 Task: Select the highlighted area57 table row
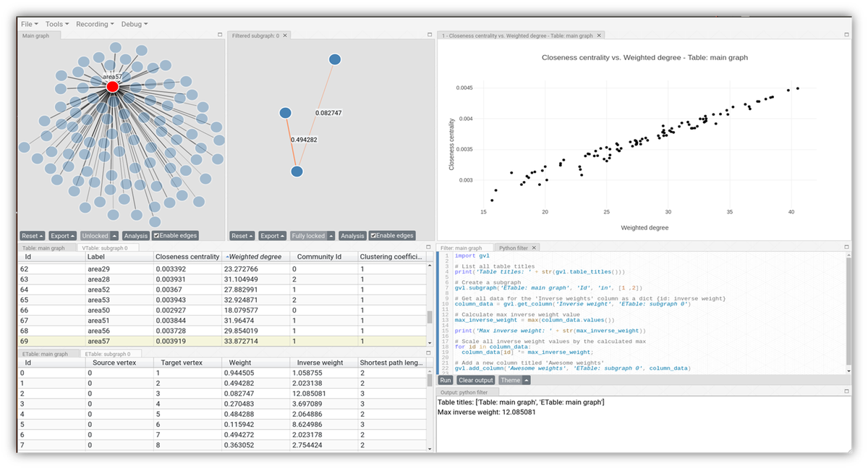point(217,341)
